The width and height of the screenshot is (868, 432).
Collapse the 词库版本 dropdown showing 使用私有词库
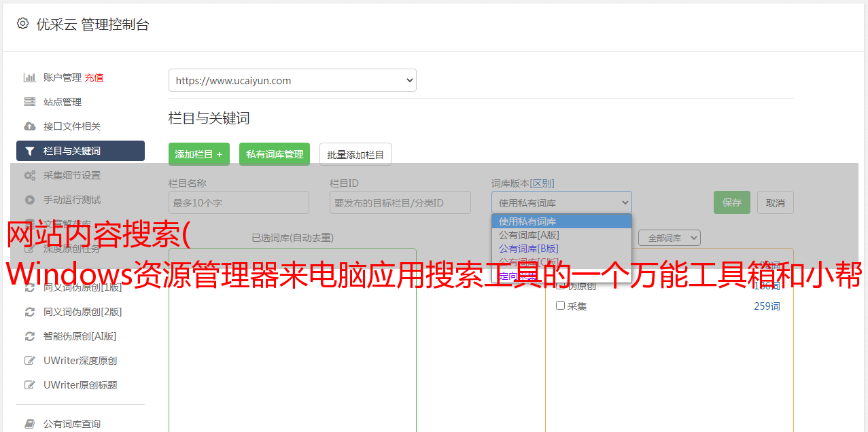pos(561,202)
